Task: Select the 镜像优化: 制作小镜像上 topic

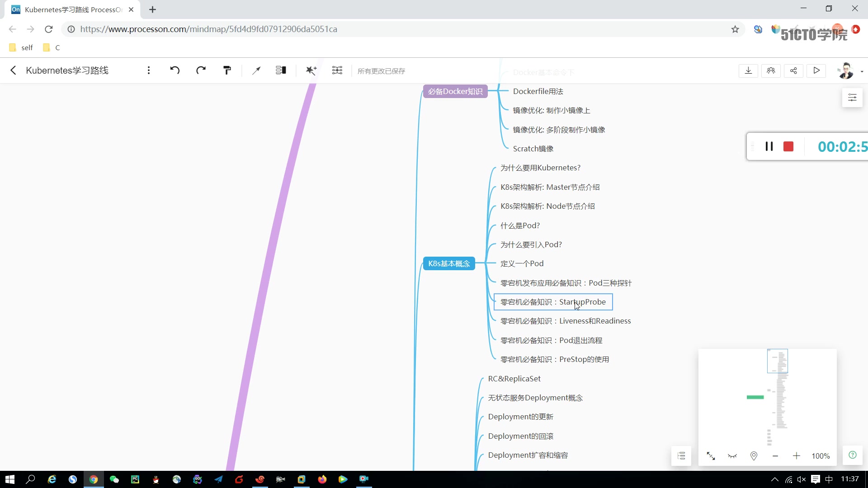Action: click(x=552, y=110)
